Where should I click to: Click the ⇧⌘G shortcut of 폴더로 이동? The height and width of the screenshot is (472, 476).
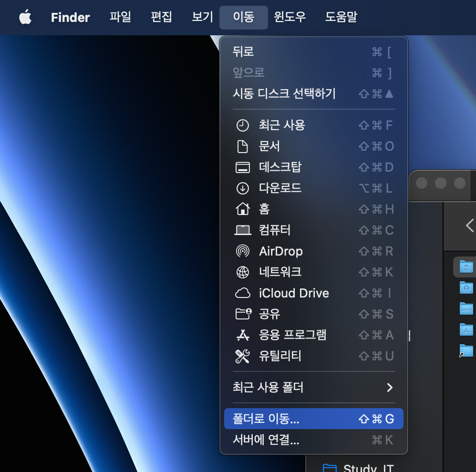pos(376,419)
